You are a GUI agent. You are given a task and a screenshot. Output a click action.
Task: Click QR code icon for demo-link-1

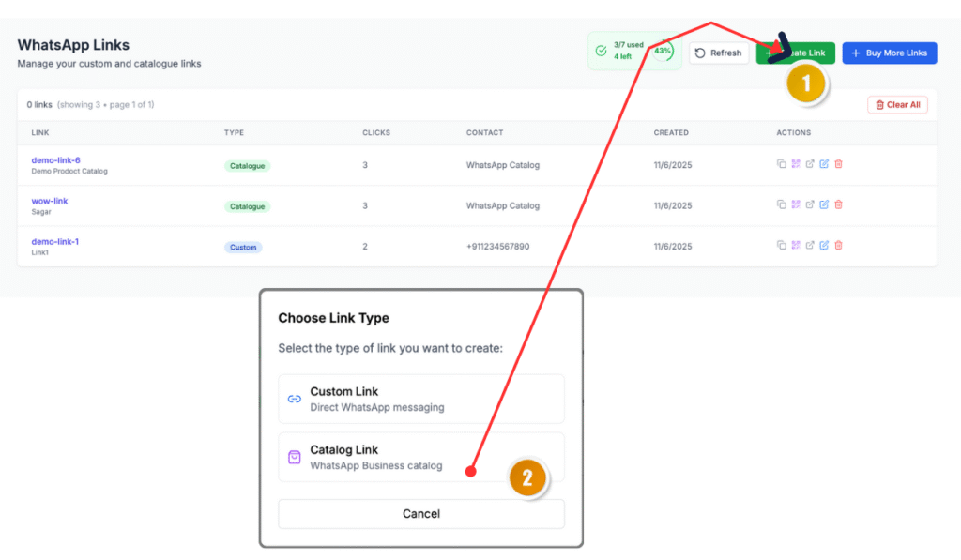pos(795,246)
